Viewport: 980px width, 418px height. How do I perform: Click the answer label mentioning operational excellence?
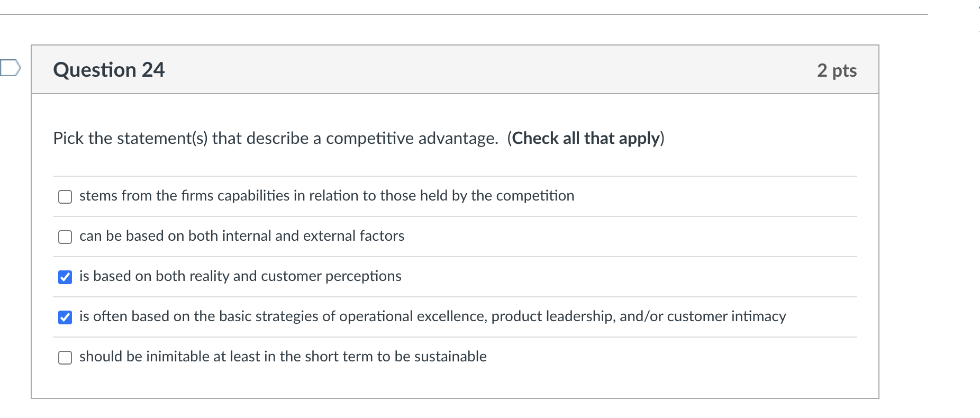(x=432, y=316)
